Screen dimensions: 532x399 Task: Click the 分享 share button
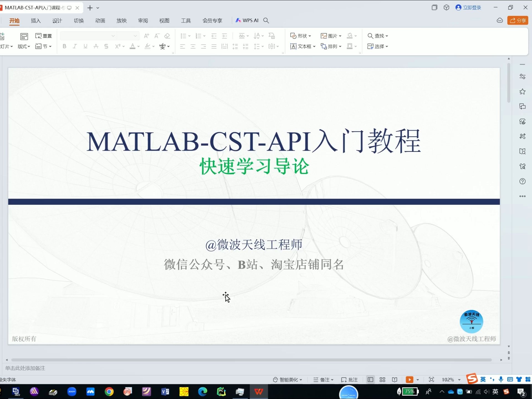(x=518, y=20)
